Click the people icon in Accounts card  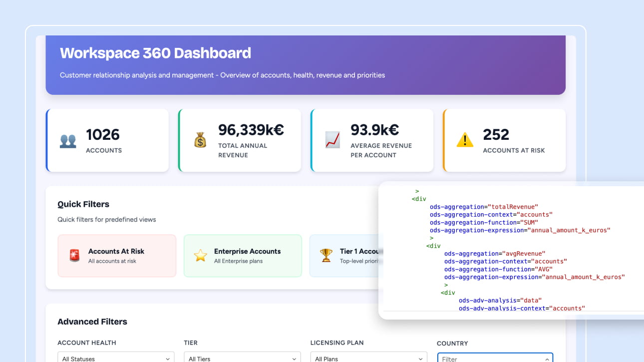tap(68, 141)
